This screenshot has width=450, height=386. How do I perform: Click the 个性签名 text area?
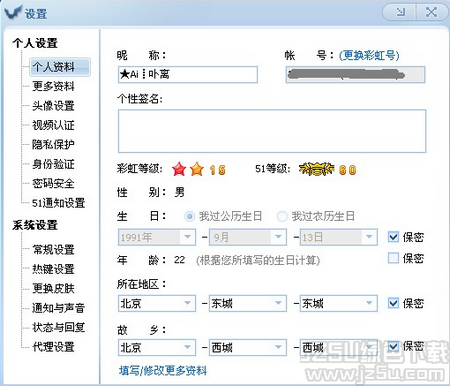[272, 131]
